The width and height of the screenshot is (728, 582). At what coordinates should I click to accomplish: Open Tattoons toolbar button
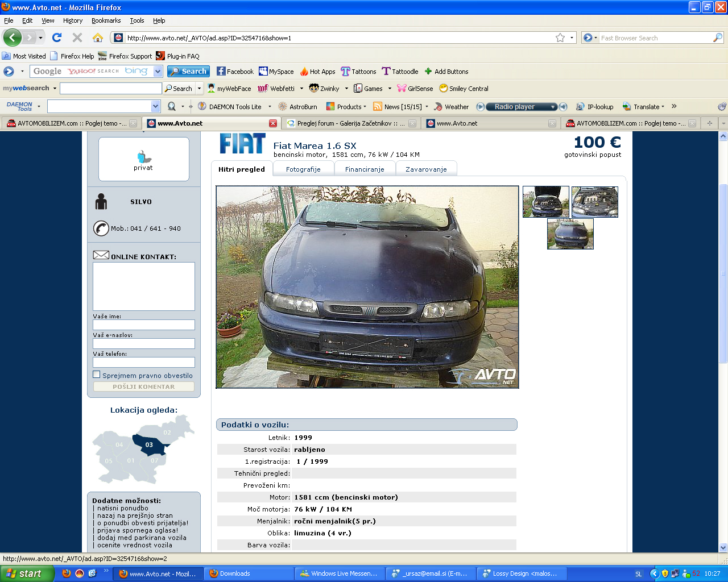358,72
